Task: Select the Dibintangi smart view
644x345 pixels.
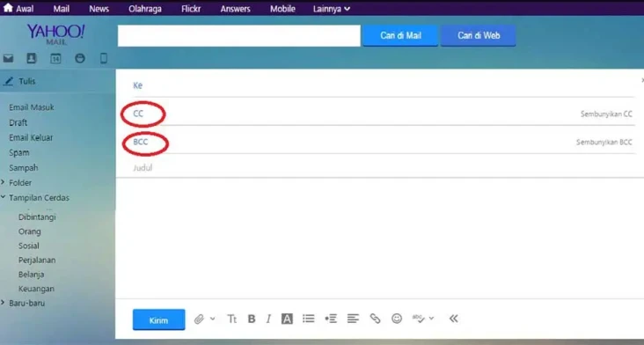Action: coord(37,217)
